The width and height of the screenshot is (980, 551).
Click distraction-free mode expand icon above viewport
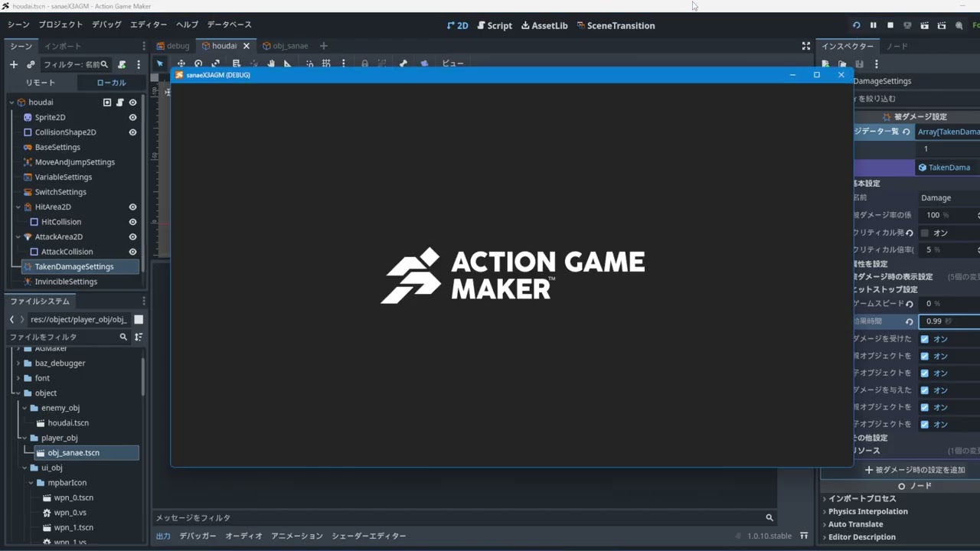(x=805, y=46)
